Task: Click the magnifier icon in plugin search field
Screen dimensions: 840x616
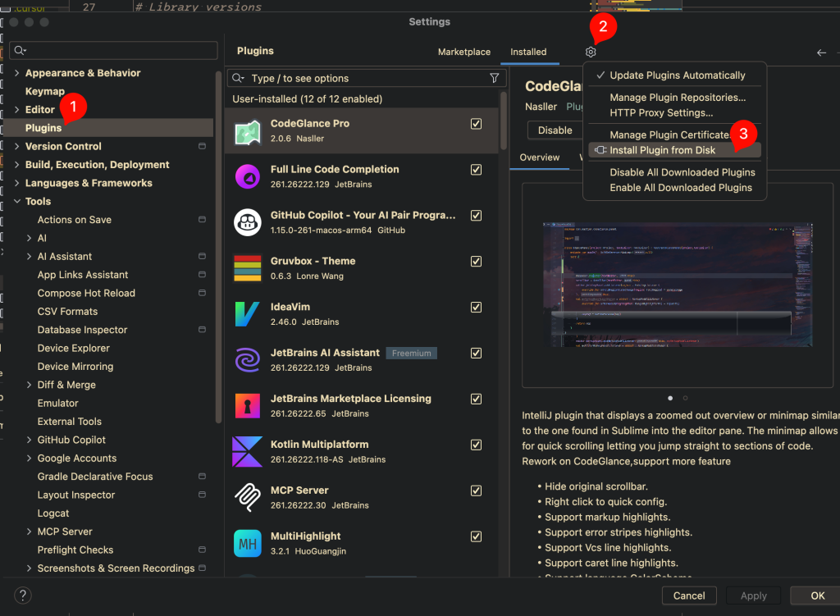Action: click(x=238, y=78)
